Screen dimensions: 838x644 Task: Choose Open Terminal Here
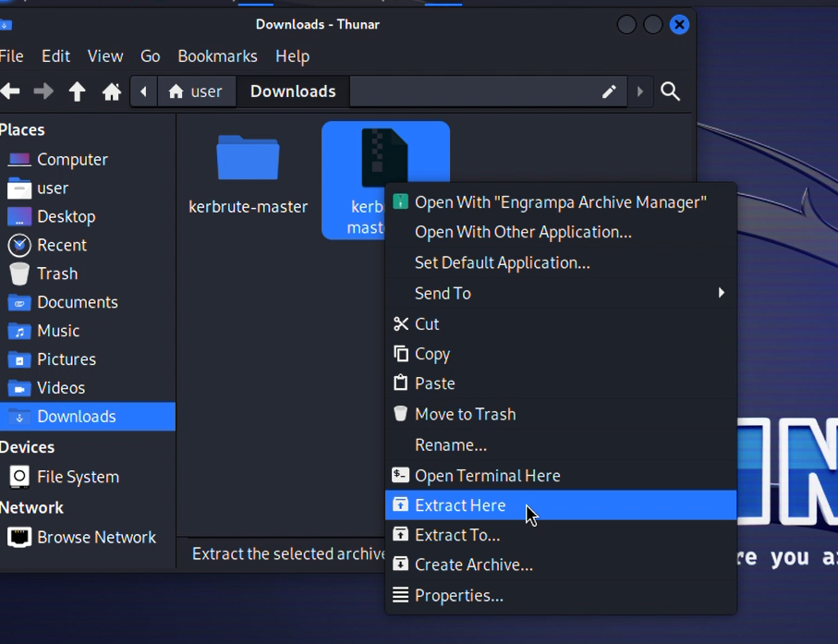click(561, 476)
